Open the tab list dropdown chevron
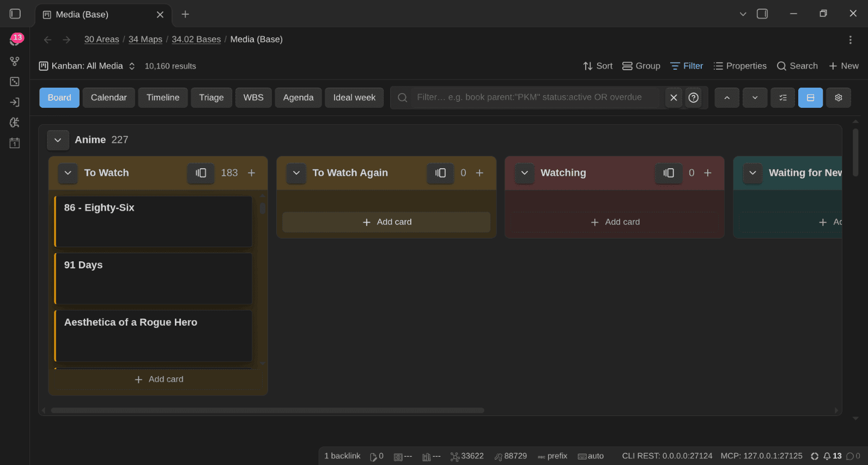The height and width of the screenshot is (465, 868). coord(743,14)
